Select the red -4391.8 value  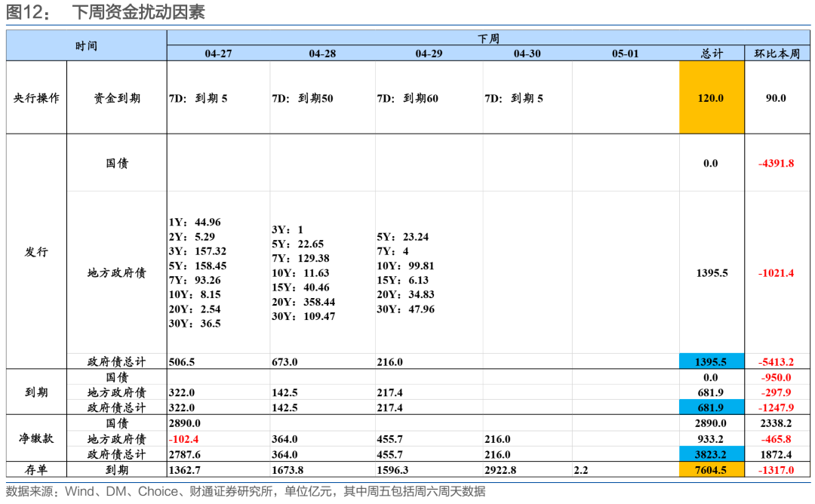point(777,163)
